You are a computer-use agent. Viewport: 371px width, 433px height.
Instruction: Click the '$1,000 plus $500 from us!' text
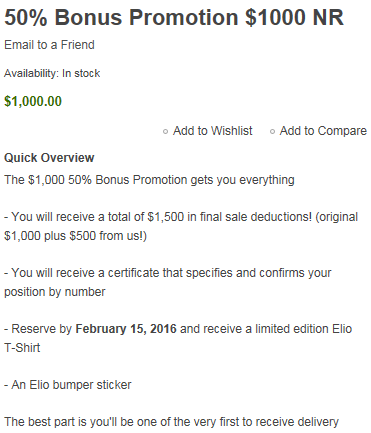75,236
